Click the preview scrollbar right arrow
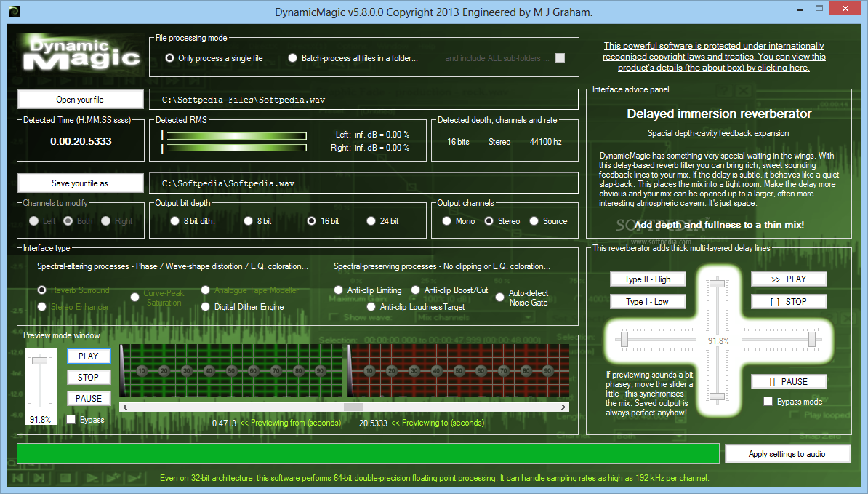This screenshot has height=494, width=868. pos(563,407)
